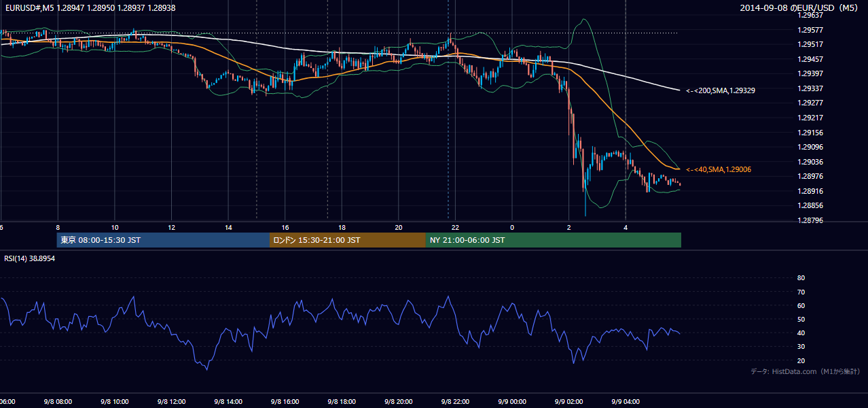
Task: Click hour label 22 on the price chart axis
Action: 456,228
